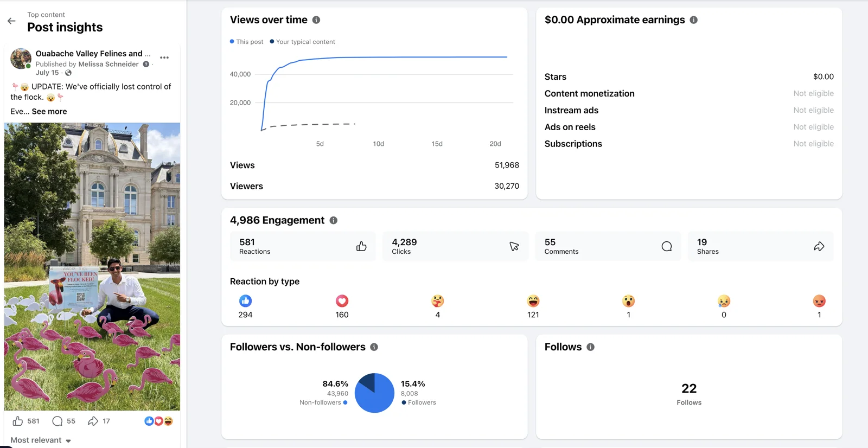
Task: Open comments via the 55 comment icon
Action: [x=58, y=421]
